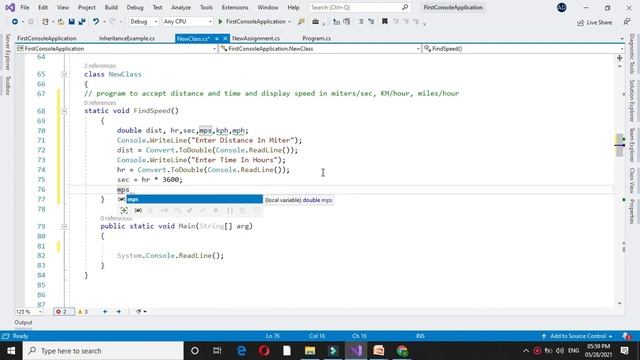Viewport: 640px width, 360px height.
Task: Open the Solution Explorer side tab
Action: pos(631,100)
